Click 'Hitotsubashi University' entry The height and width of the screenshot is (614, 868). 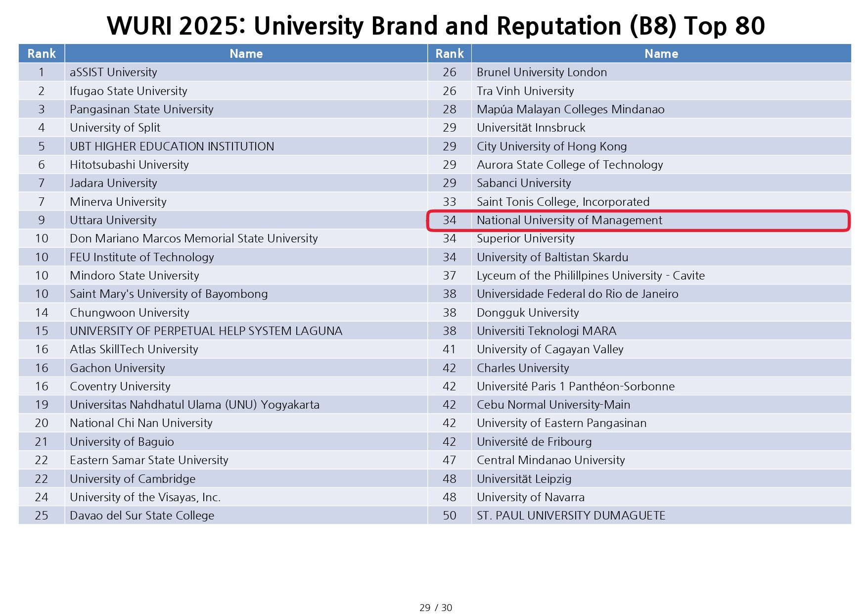click(129, 165)
